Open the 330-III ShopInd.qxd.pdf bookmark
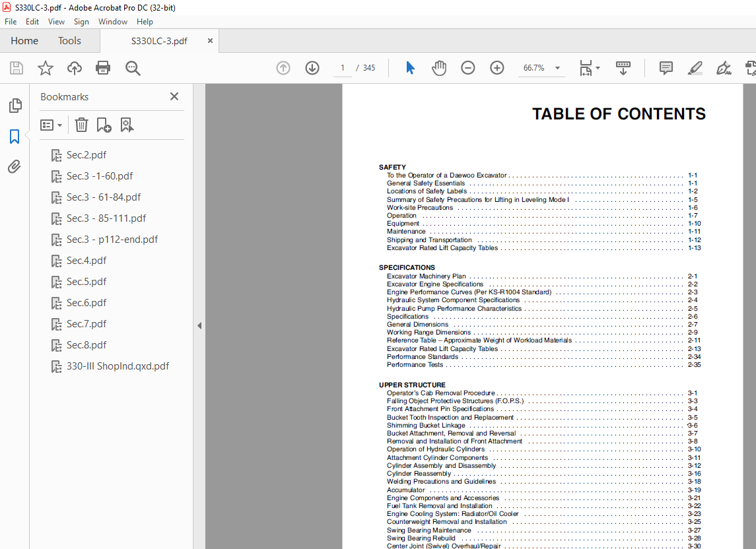The width and height of the screenshot is (756, 549). coord(118,366)
